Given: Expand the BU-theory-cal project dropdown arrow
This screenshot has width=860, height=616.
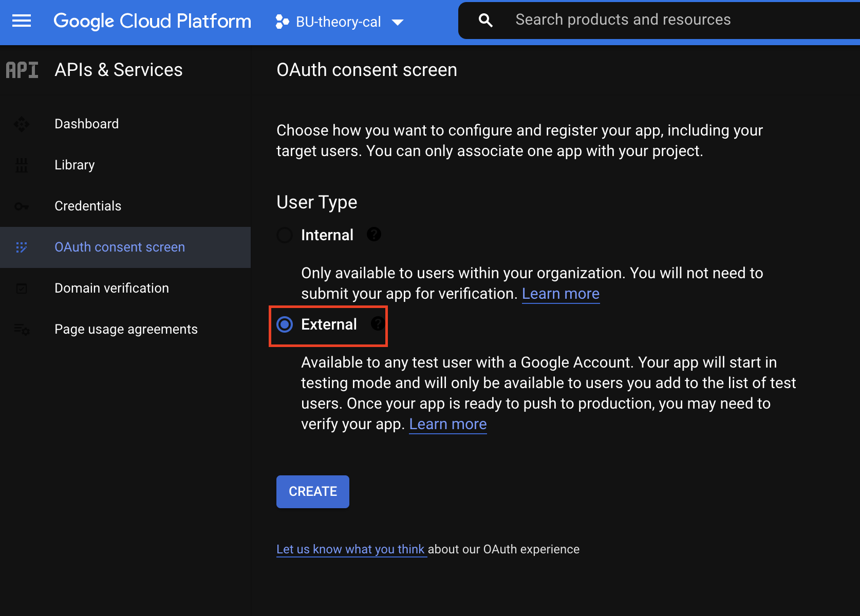Looking at the screenshot, I should tap(398, 23).
